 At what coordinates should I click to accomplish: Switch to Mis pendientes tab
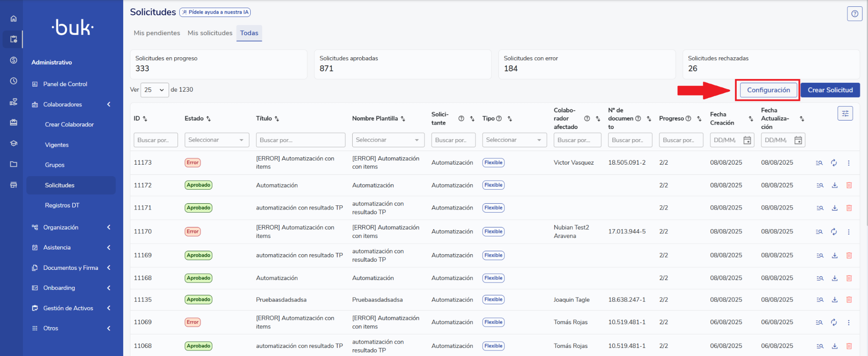click(x=157, y=33)
